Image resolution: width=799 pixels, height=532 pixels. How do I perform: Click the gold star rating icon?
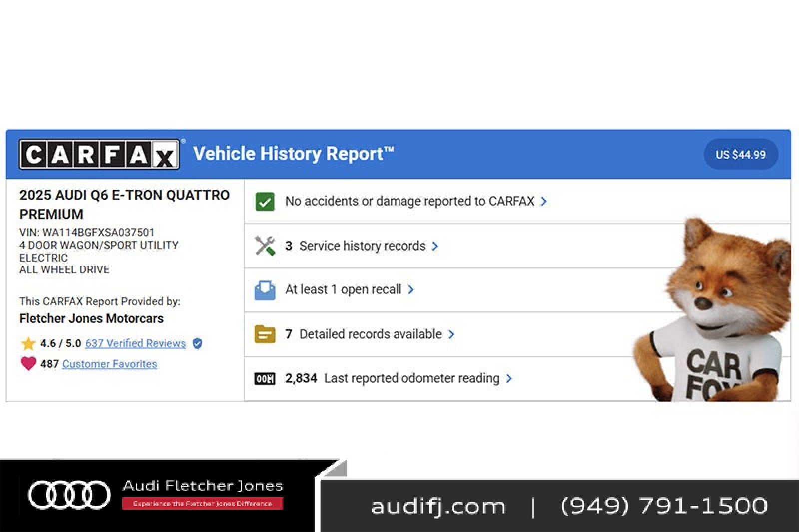(28, 344)
